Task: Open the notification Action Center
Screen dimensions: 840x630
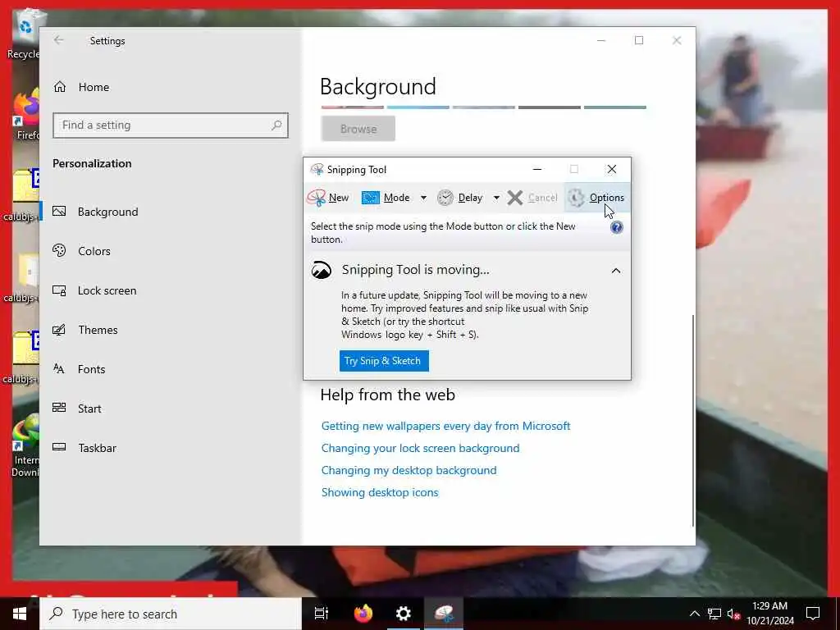Action: (x=813, y=614)
